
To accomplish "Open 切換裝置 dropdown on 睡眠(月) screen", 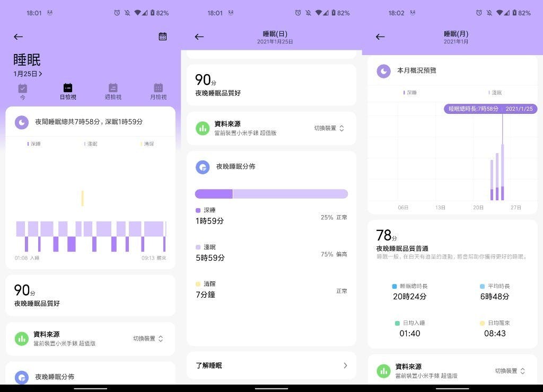I will tap(510, 371).
